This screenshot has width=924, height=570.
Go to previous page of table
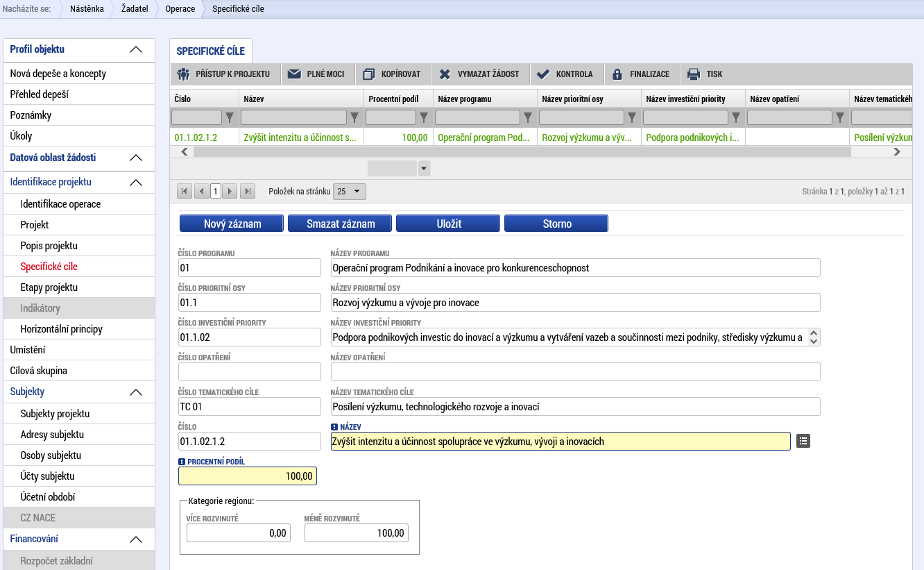point(201,191)
